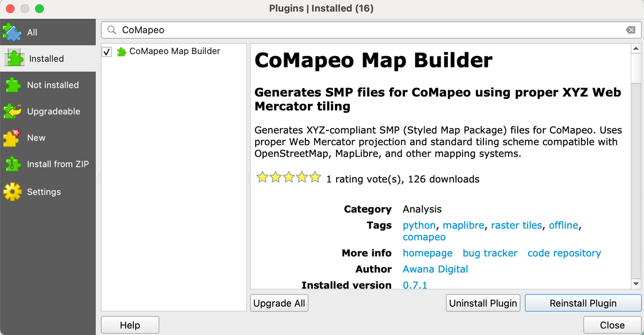Image resolution: width=644 pixels, height=335 pixels.
Task: Click the Installed plugins puzzle icon
Action: coord(15,58)
